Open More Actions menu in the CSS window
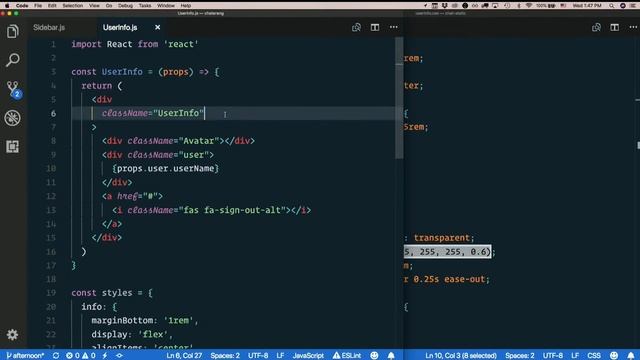This screenshot has height=360, width=640. click(x=633, y=27)
